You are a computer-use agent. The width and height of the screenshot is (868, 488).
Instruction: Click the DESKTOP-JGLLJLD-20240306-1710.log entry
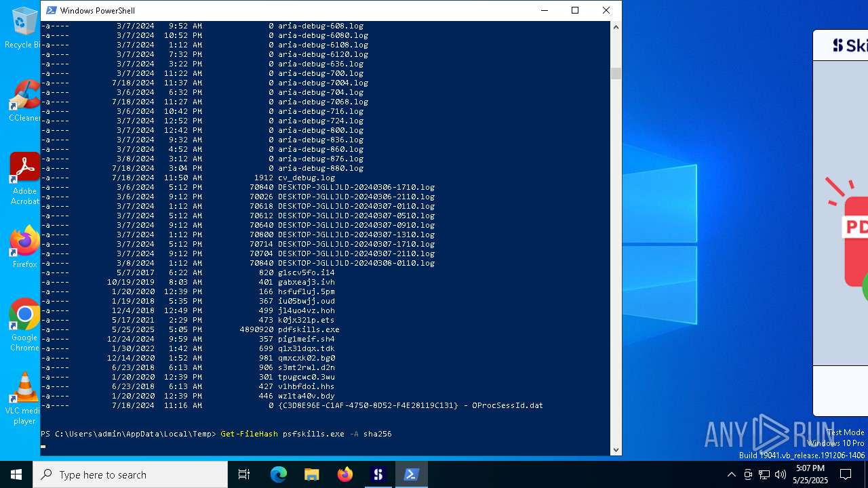(x=356, y=187)
